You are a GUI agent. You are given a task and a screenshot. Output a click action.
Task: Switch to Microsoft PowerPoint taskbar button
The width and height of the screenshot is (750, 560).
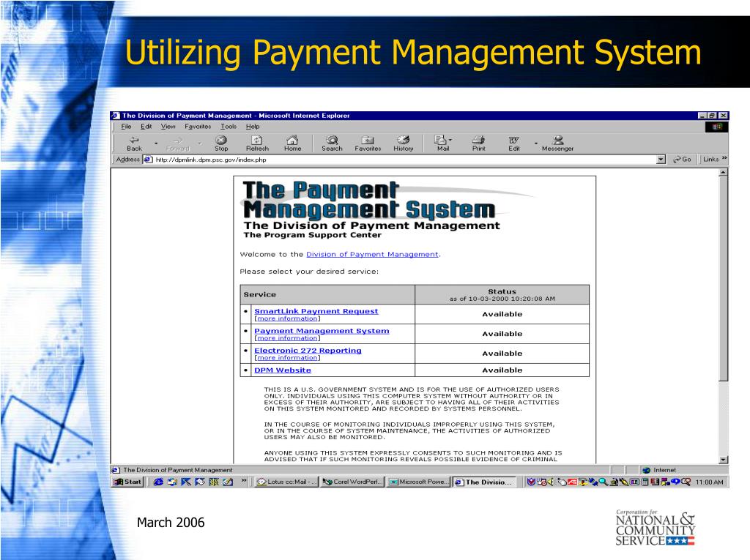[418, 482]
